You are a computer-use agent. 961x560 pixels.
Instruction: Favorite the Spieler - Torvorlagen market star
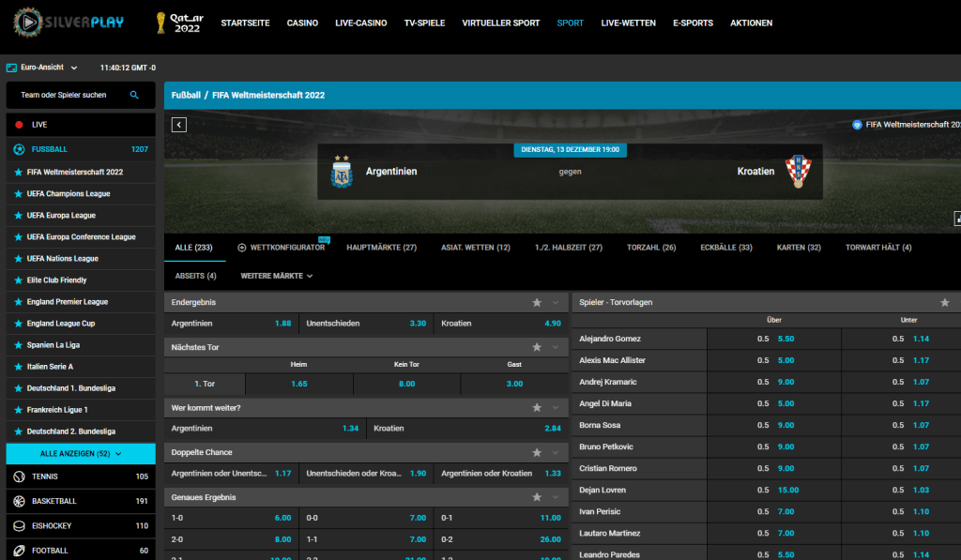point(944,303)
